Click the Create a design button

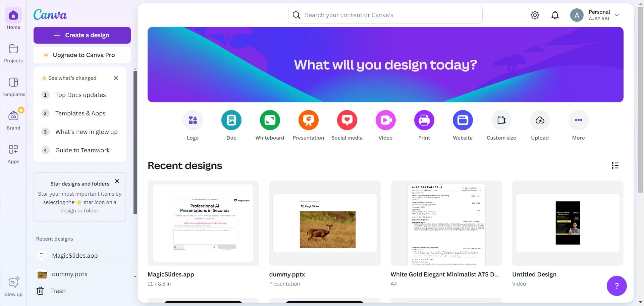pyautogui.click(x=82, y=35)
